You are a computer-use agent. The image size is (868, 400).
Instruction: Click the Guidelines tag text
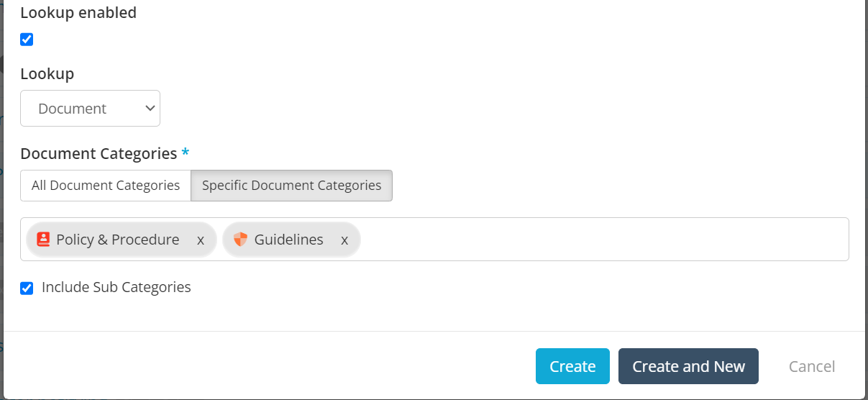289,240
